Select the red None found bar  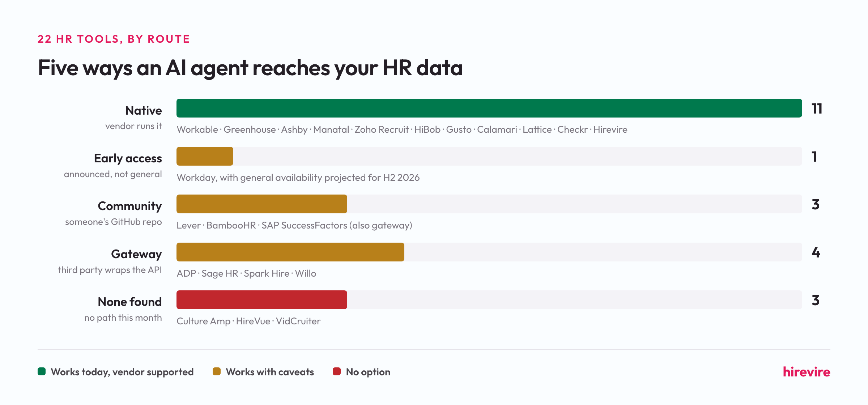262,300
